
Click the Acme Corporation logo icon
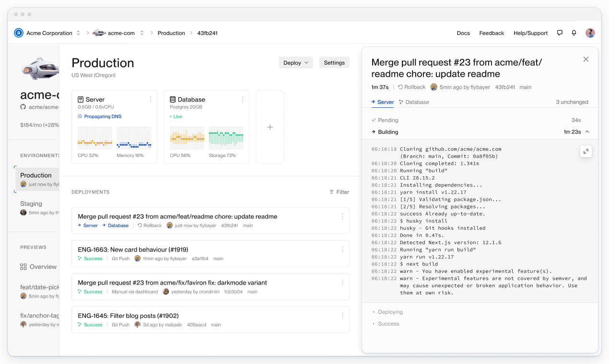coord(19,33)
